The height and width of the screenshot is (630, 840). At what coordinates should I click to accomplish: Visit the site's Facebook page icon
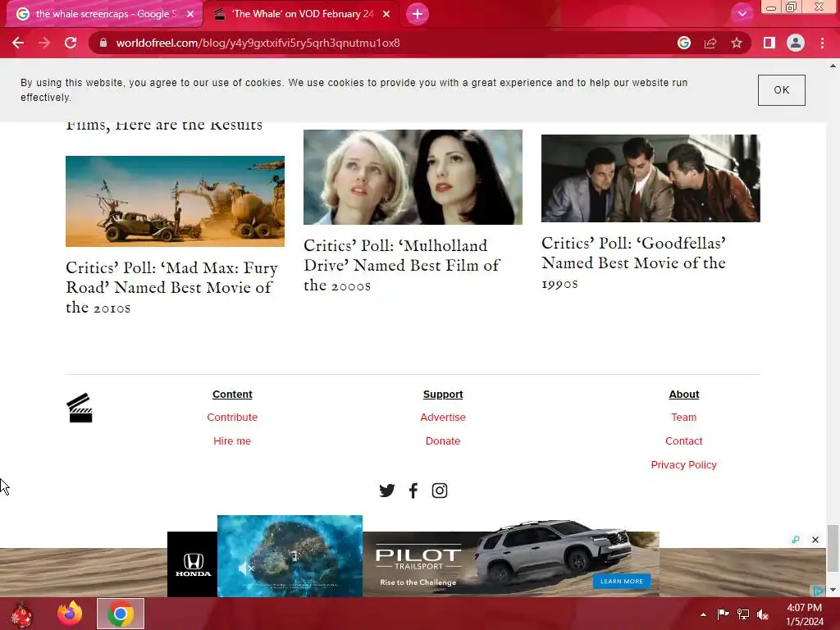(x=413, y=491)
